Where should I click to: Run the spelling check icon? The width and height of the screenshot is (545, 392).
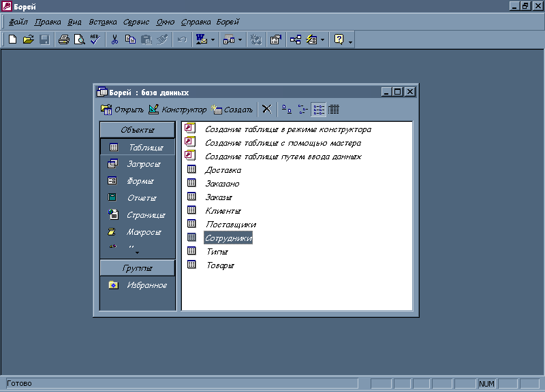pos(95,39)
